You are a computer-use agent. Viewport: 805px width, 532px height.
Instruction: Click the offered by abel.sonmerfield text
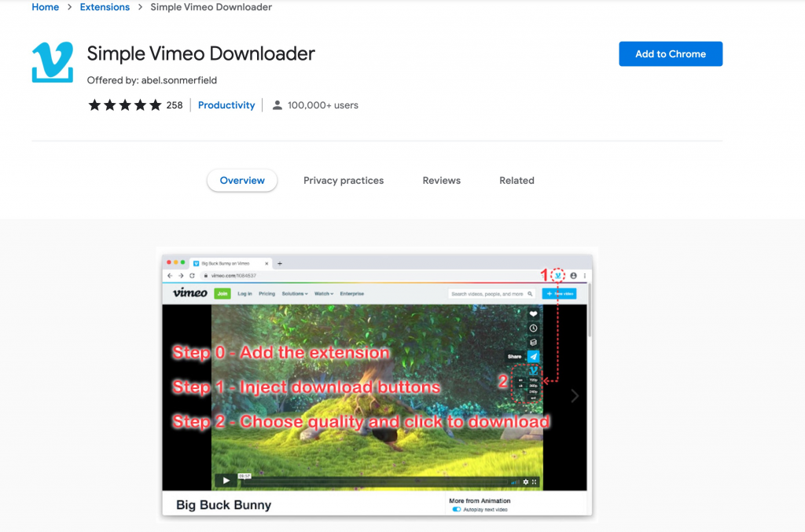152,80
